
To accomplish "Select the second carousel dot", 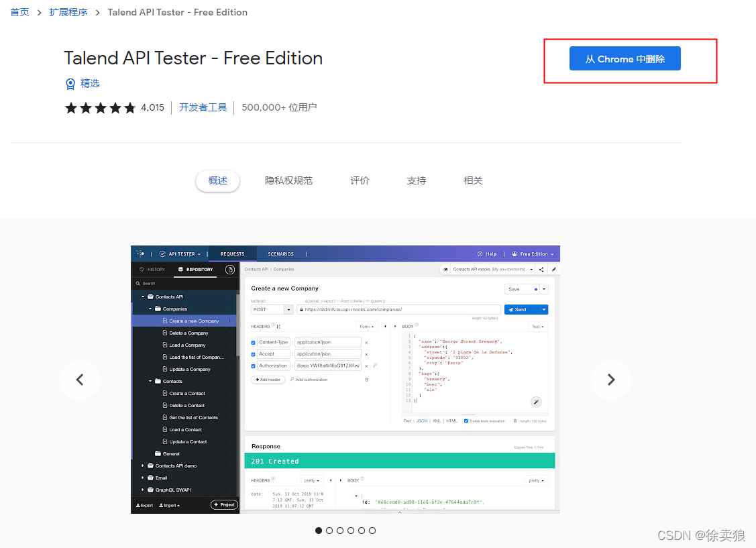I will click(x=329, y=531).
